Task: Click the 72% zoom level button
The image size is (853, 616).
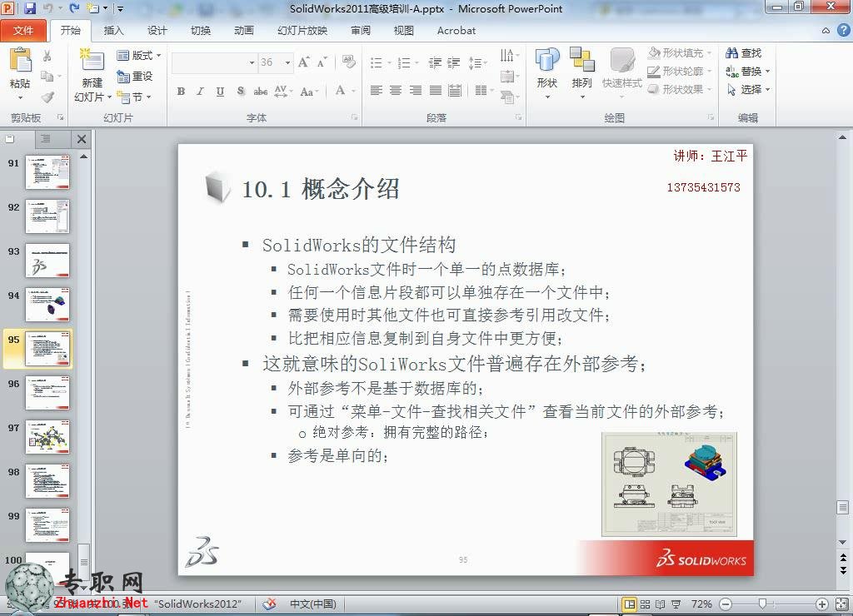Action: [x=701, y=604]
